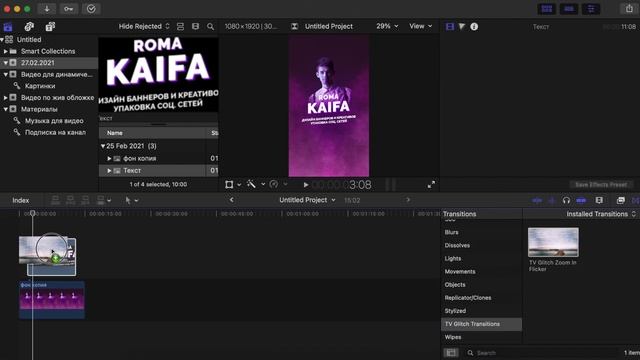
Task: Toggle the Browser panel visibility button
Action: (x=547, y=9)
